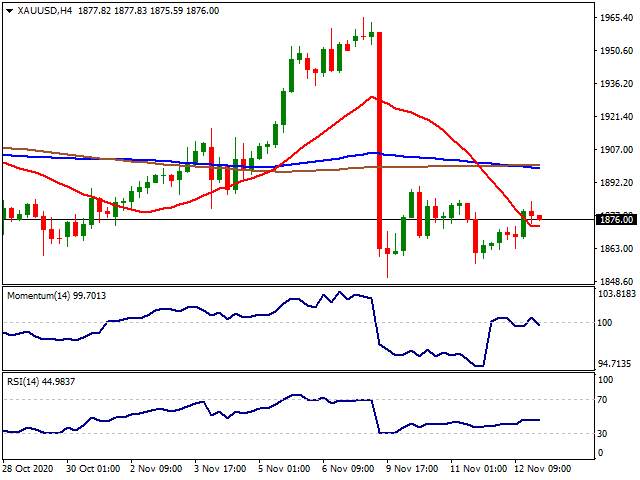640x480 pixels.
Task: Select the current price tag 1876.00
Action: [x=617, y=220]
